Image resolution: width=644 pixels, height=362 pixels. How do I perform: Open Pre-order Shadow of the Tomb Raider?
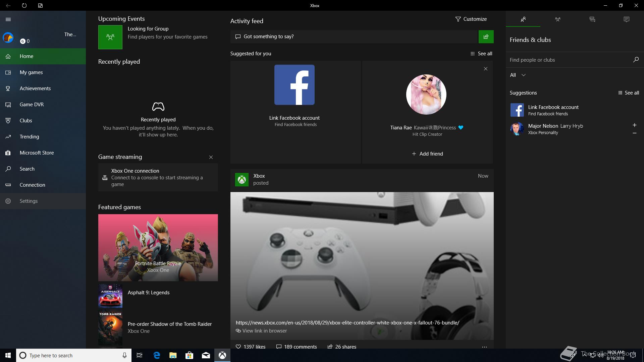(x=158, y=327)
